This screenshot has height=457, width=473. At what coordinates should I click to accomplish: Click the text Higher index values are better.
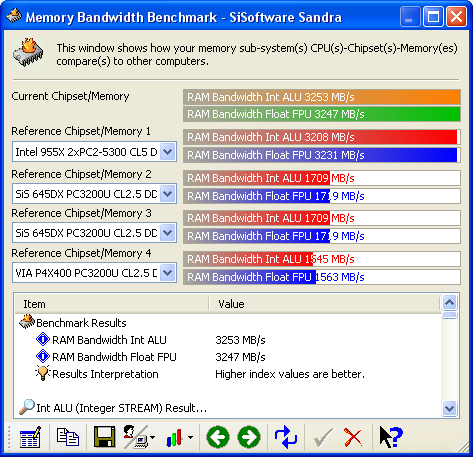[x=290, y=374]
